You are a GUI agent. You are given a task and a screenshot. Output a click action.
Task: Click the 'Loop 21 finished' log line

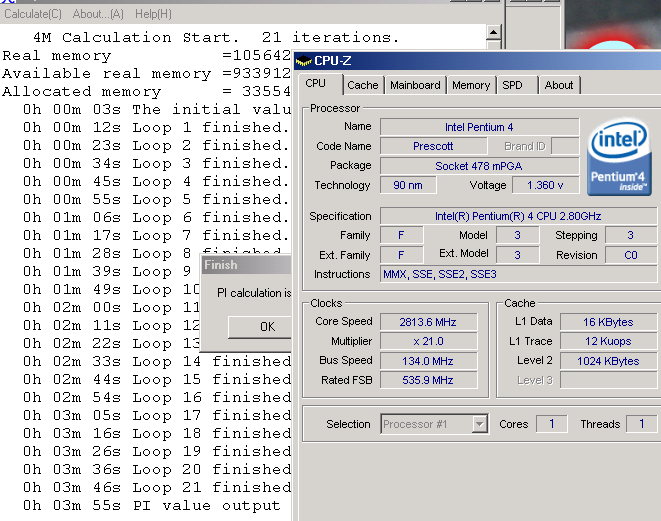pos(157,487)
